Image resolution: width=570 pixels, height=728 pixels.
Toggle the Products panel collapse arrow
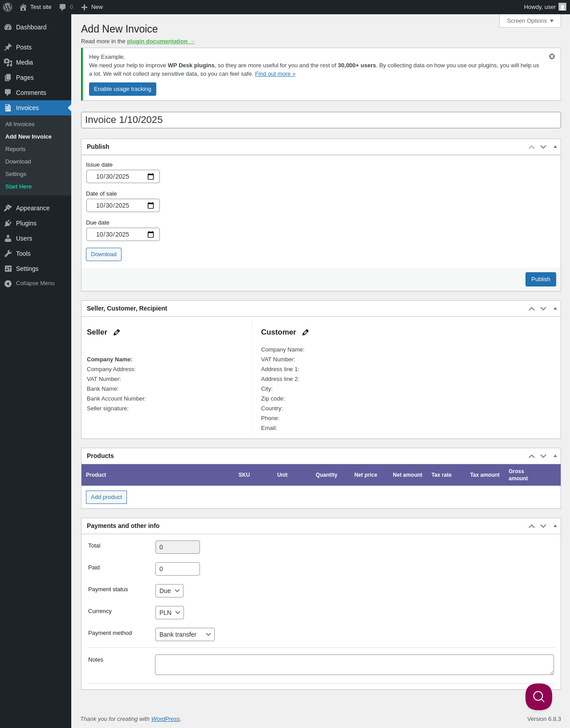(x=555, y=456)
